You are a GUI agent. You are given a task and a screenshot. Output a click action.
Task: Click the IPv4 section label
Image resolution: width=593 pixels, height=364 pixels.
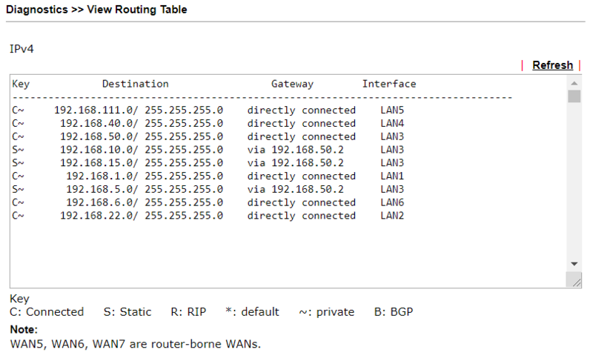[x=21, y=49]
